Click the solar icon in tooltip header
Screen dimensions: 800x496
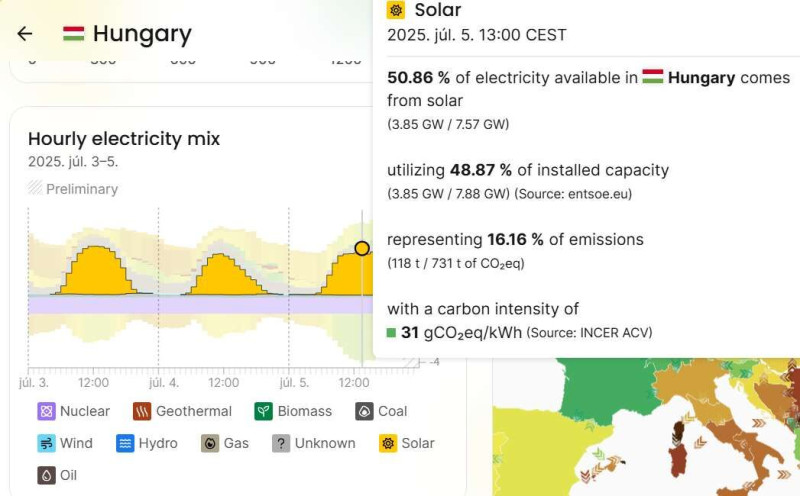pos(396,10)
